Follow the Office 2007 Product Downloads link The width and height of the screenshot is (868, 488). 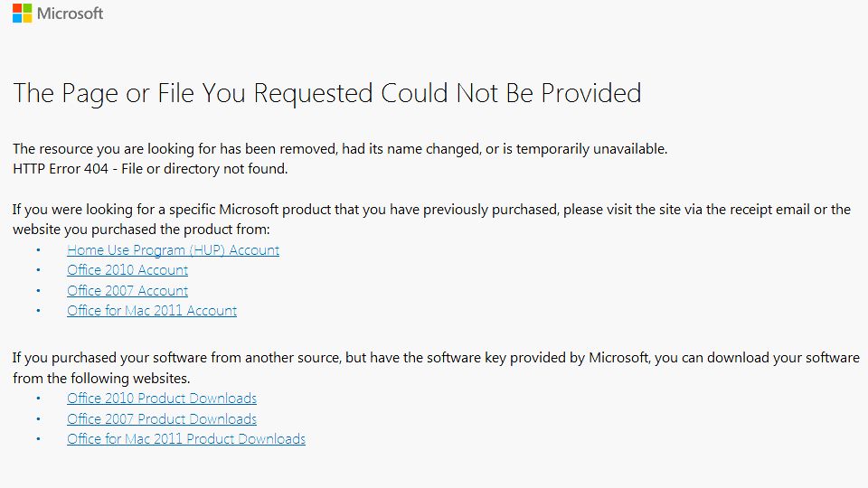[162, 419]
